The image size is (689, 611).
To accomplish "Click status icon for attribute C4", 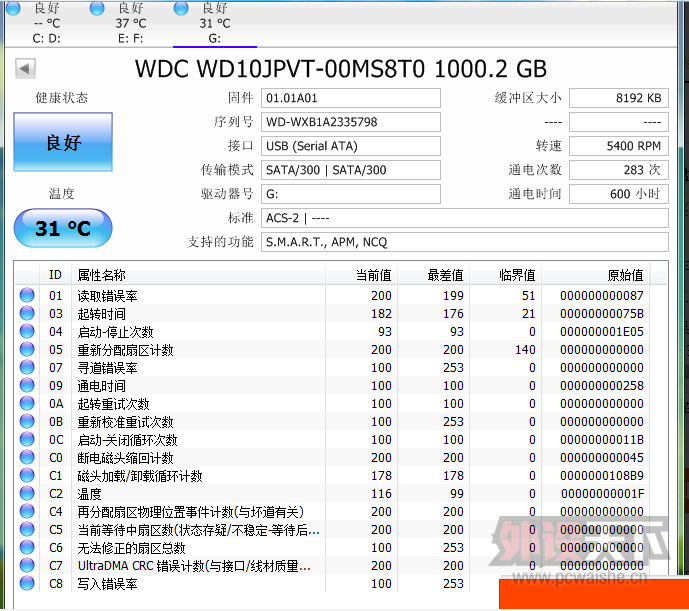I will click(27, 511).
